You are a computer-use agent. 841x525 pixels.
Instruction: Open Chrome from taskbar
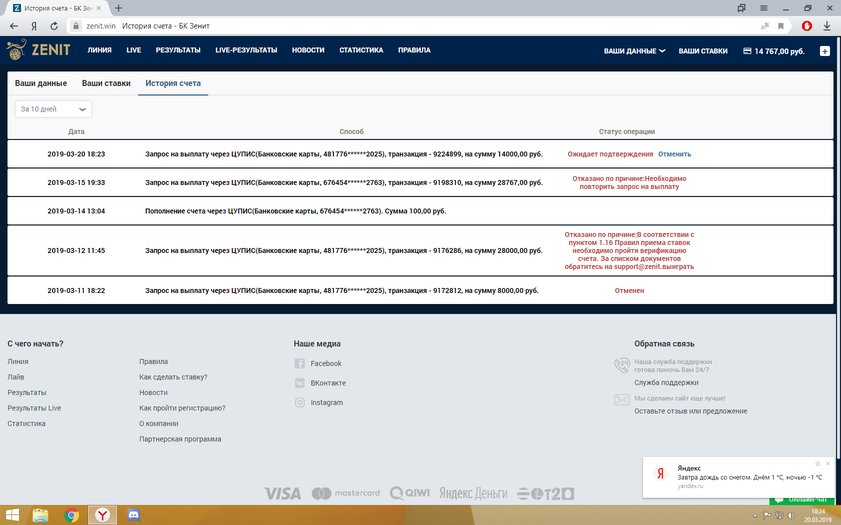[x=71, y=515]
